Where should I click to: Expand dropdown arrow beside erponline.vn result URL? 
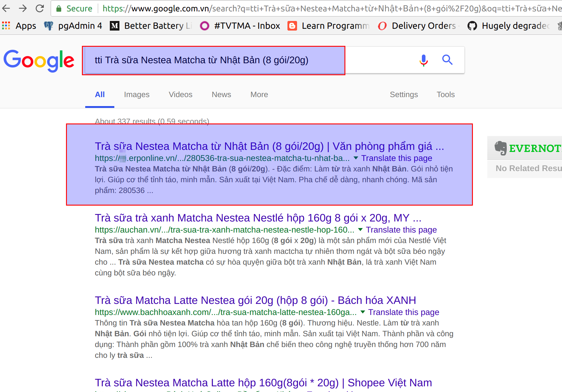tap(356, 158)
